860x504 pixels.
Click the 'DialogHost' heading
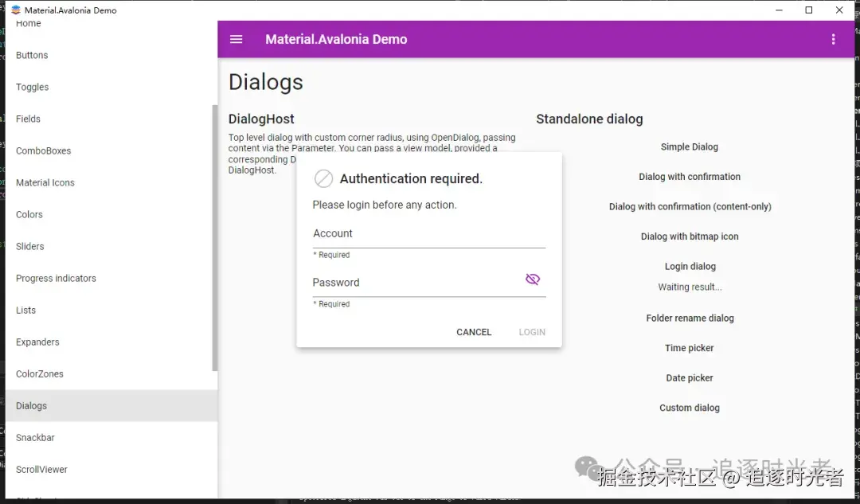tap(261, 119)
